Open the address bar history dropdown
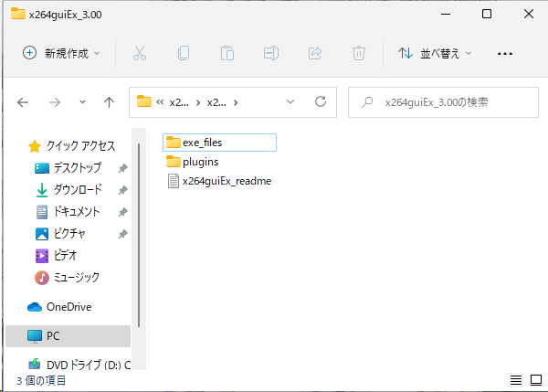548x392 pixels. (x=290, y=102)
